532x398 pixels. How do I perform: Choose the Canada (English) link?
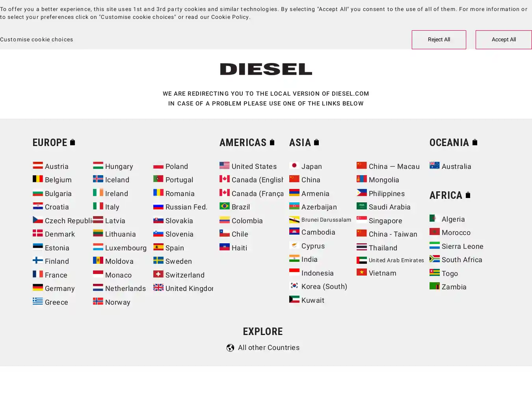257,180
